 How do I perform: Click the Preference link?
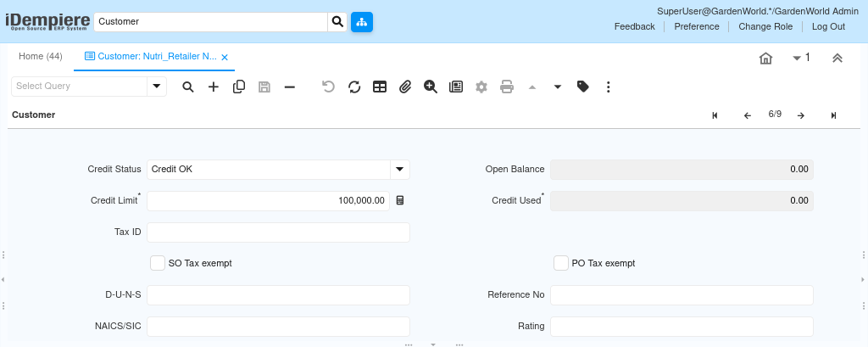[x=697, y=26]
